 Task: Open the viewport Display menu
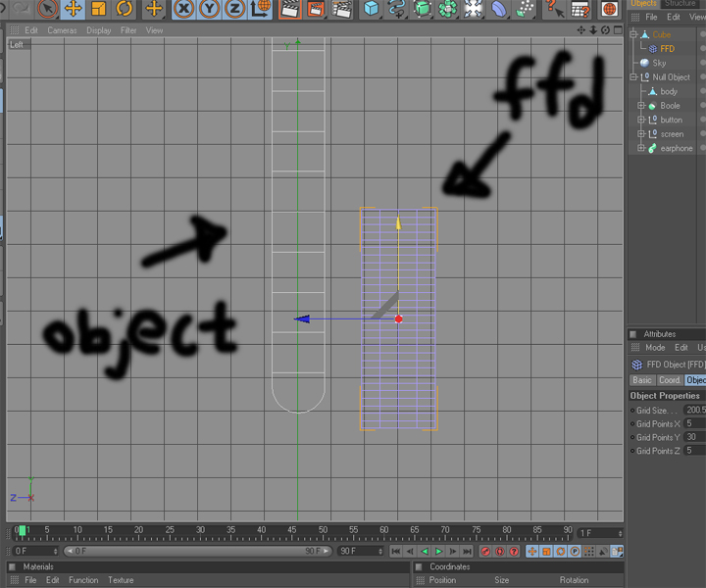(99, 30)
